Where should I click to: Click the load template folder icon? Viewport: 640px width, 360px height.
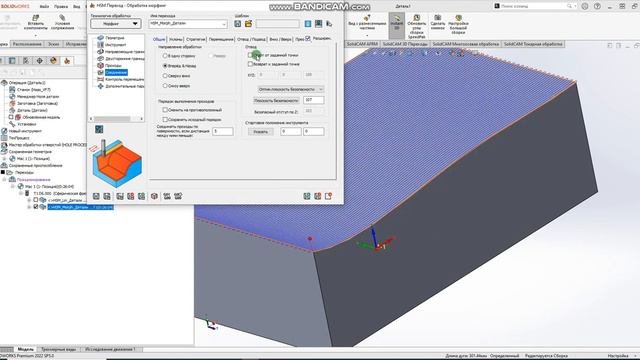pyautogui.click(x=248, y=24)
